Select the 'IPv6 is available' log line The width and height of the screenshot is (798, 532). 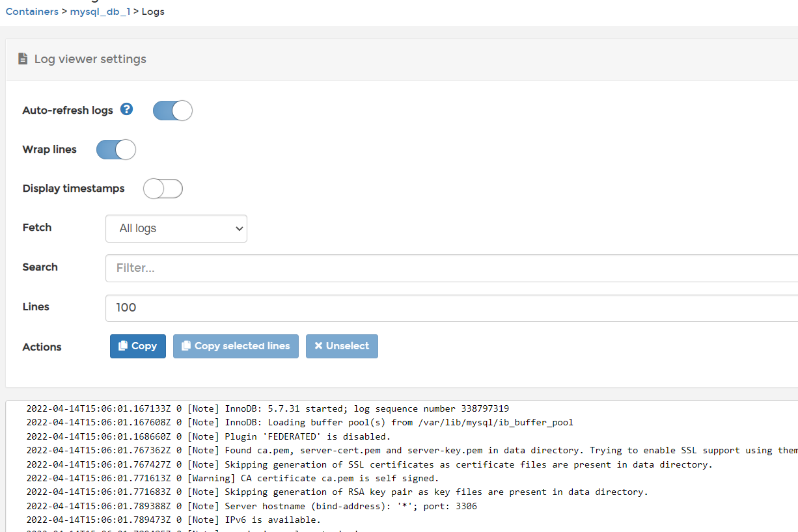click(x=173, y=520)
